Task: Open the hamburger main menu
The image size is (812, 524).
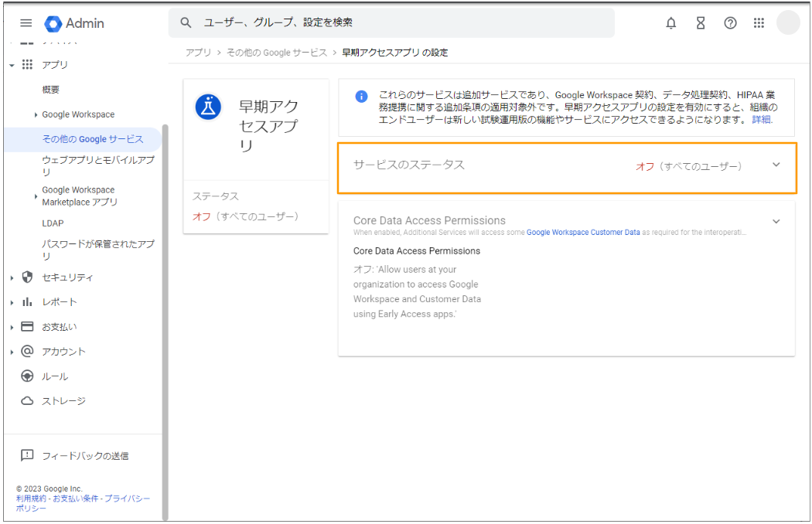Action: tap(26, 22)
